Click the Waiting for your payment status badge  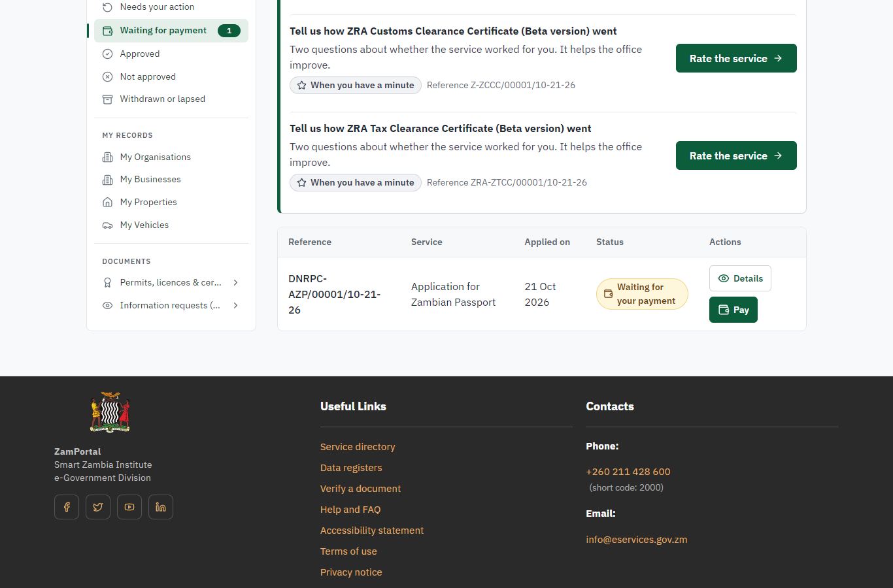[x=642, y=294]
